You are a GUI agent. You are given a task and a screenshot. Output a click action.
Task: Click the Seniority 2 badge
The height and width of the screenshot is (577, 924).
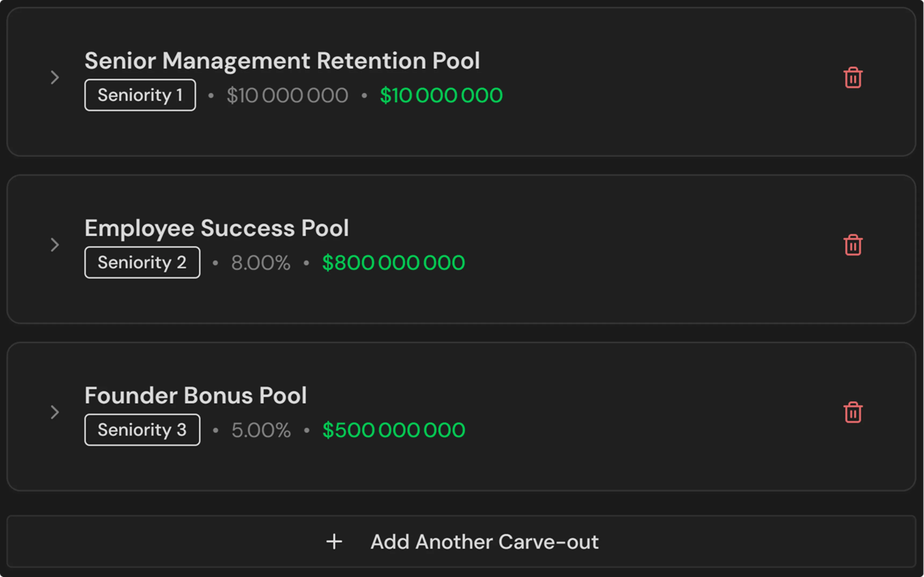click(x=142, y=262)
